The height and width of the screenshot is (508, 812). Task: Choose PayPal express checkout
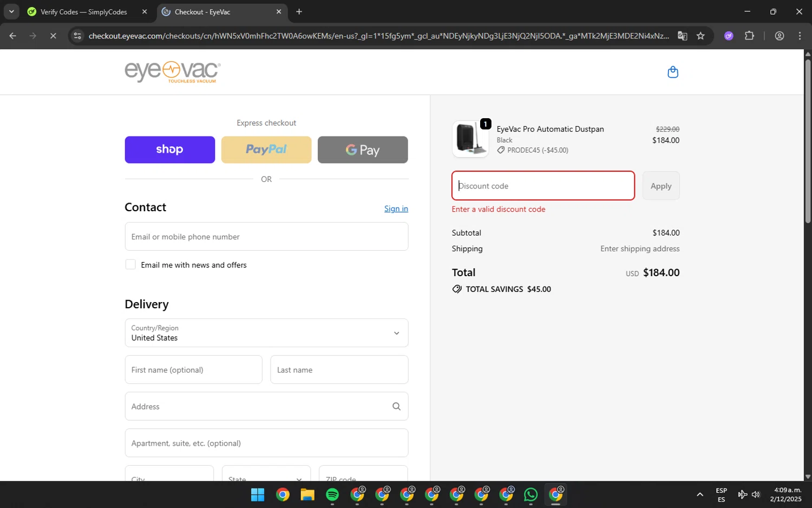coord(266,149)
